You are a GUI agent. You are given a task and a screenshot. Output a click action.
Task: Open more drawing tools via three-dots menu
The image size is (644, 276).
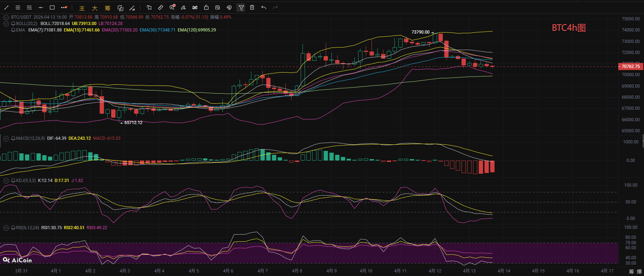pyautogui.click(x=64, y=8)
